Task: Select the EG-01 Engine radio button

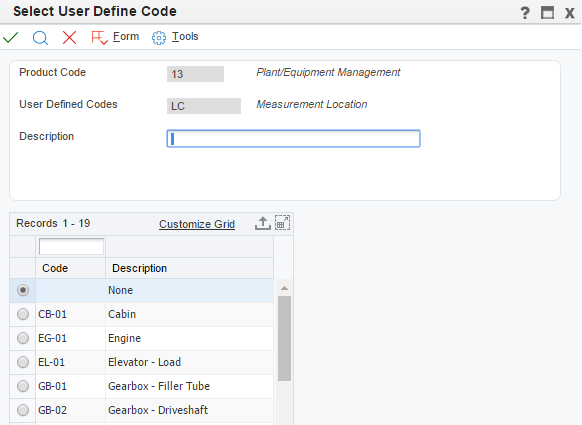Action: tap(23, 338)
